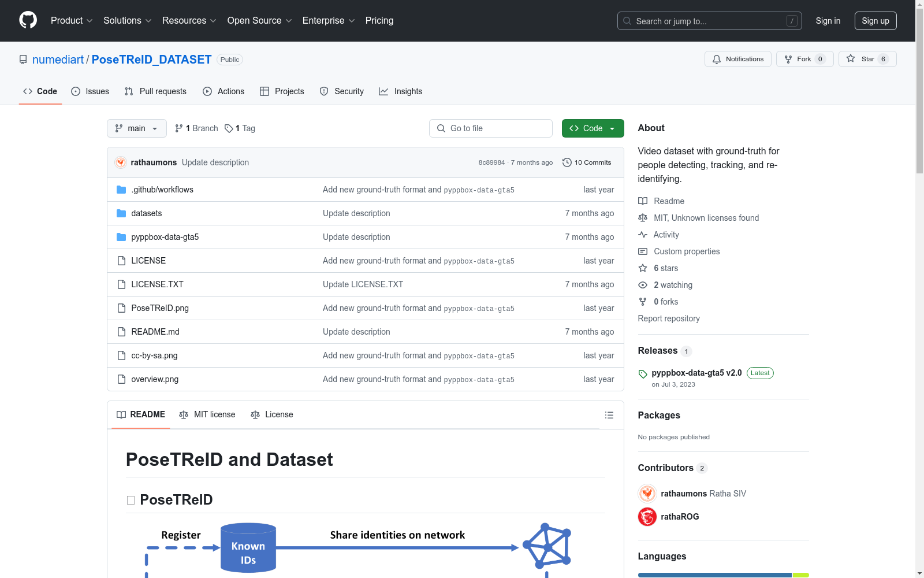924x578 pixels.
Task: Click the rathaROG contributor avatar
Action: (x=647, y=517)
